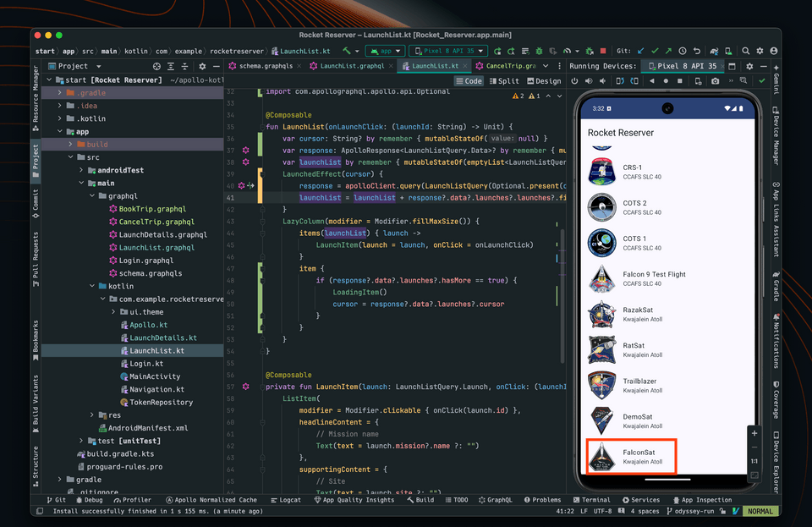
Task: Click the emulator power button icon
Action: [x=574, y=80]
